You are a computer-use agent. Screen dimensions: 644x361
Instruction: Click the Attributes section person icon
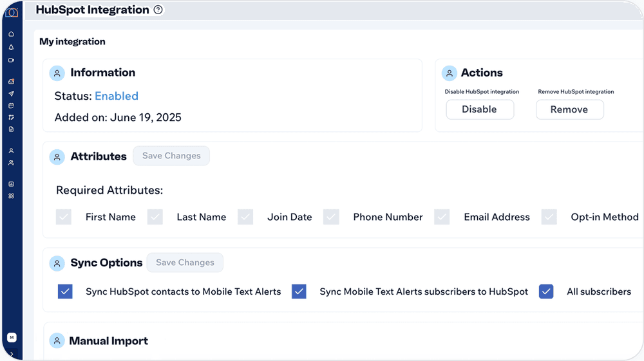click(57, 157)
